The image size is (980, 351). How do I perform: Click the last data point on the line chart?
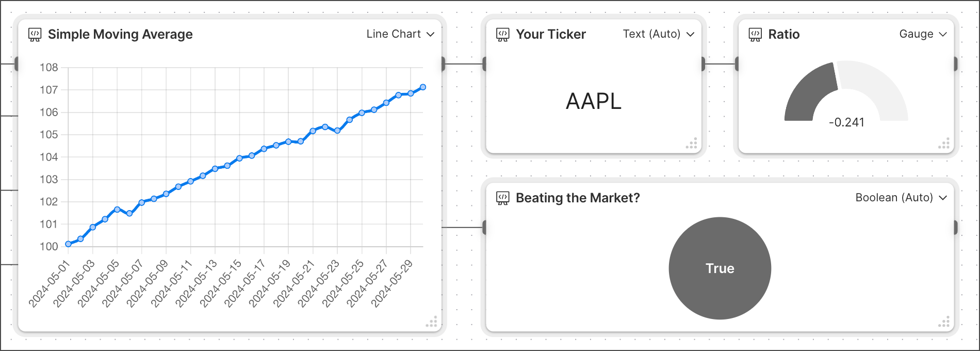coord(423,87)
